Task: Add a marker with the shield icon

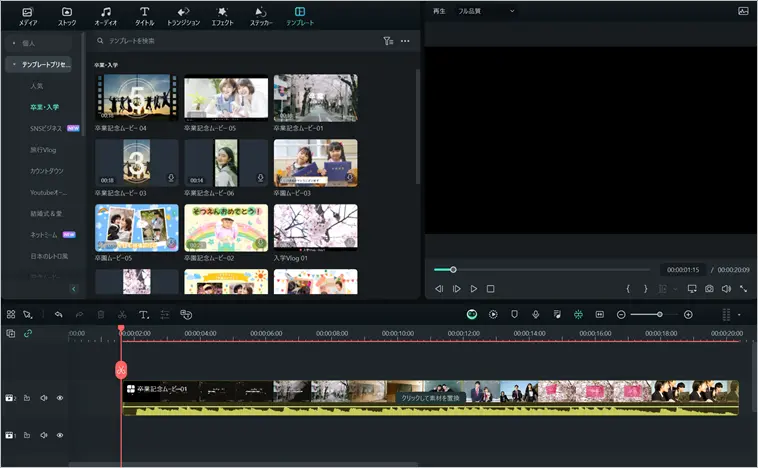Action: 514,315
